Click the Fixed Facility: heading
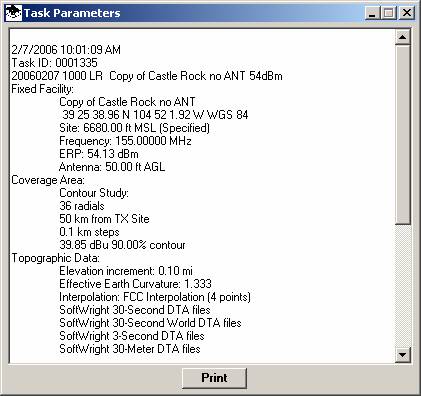The image size is (421, 396). click(42, 89)
